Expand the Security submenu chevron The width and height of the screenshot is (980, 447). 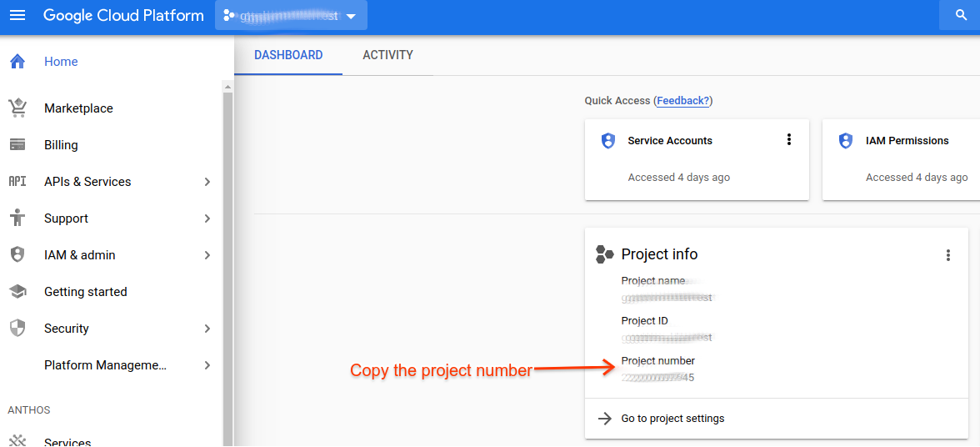pyautogui.click(x=207, y=329)
